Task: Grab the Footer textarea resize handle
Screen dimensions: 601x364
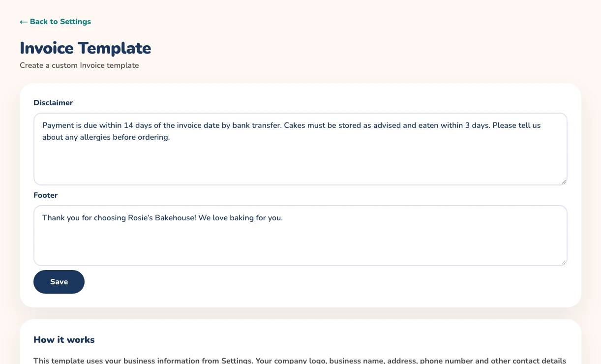Action: pos(564,262)
